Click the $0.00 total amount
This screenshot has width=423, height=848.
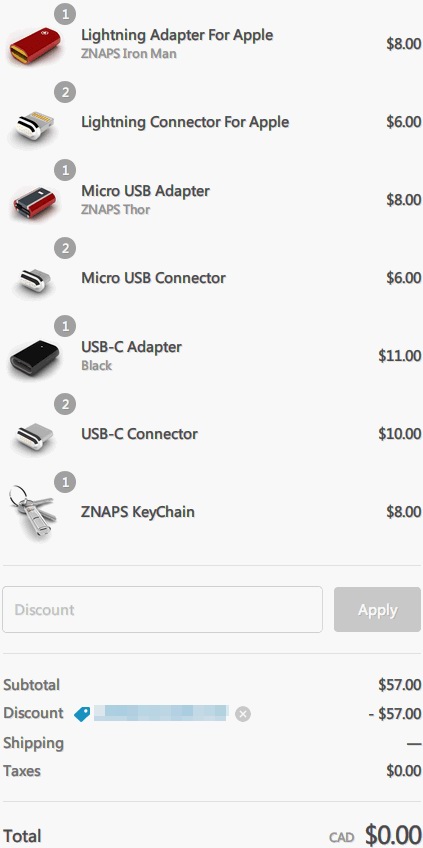pos(393,835)
